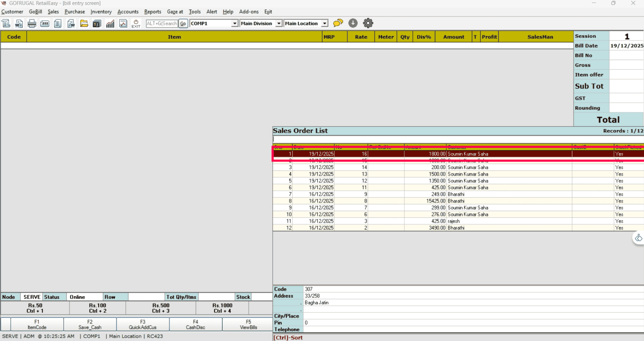The width and height of the screenshot is (644, 341).
Task: Click the customer Code value 307
Action: 474,289
